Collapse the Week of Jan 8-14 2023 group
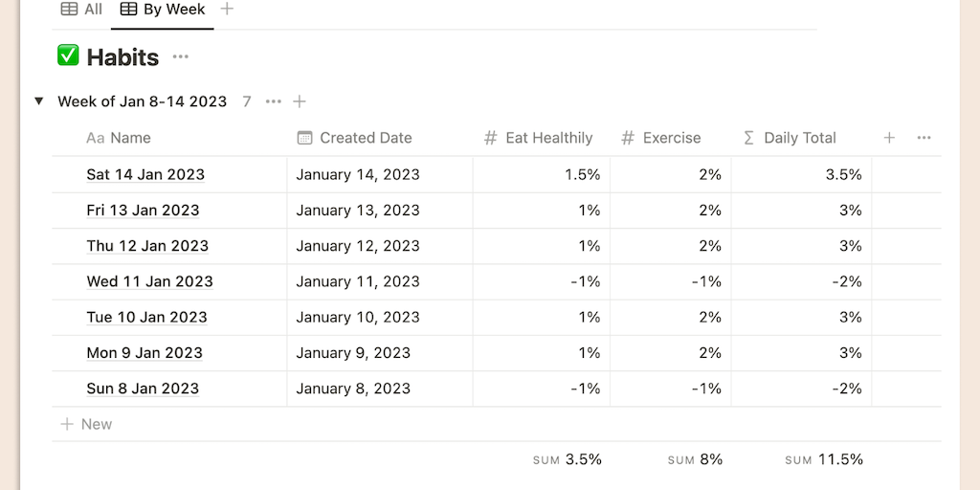Screen dimensions: 980x490 (x=38, y=101)
